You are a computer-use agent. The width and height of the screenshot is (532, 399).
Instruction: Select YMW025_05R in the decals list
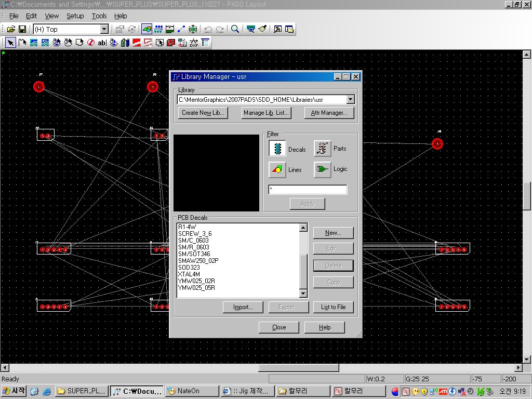(196, 288)
